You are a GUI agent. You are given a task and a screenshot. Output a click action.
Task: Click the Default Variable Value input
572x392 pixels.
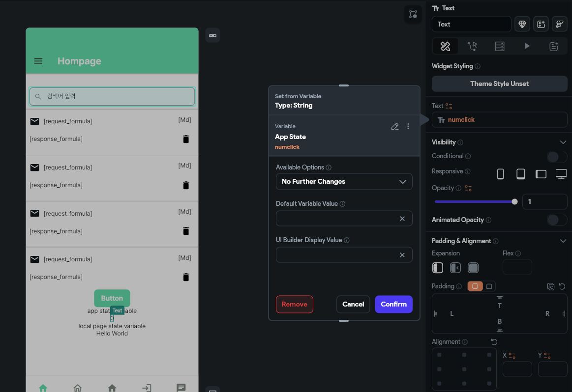[344, 219]
